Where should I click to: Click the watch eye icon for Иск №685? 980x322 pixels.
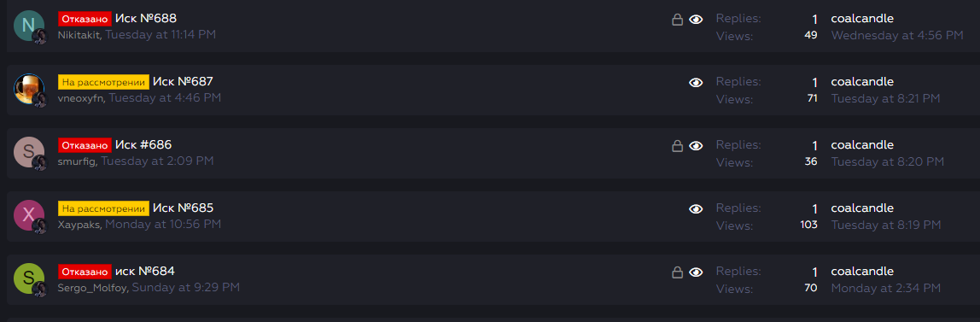coord(696,209)
